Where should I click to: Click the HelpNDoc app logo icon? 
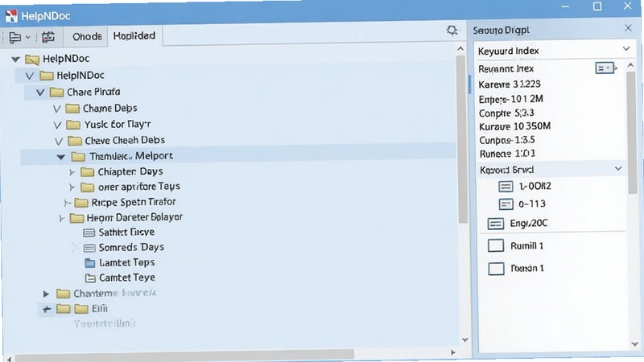[x=11, y=15]
